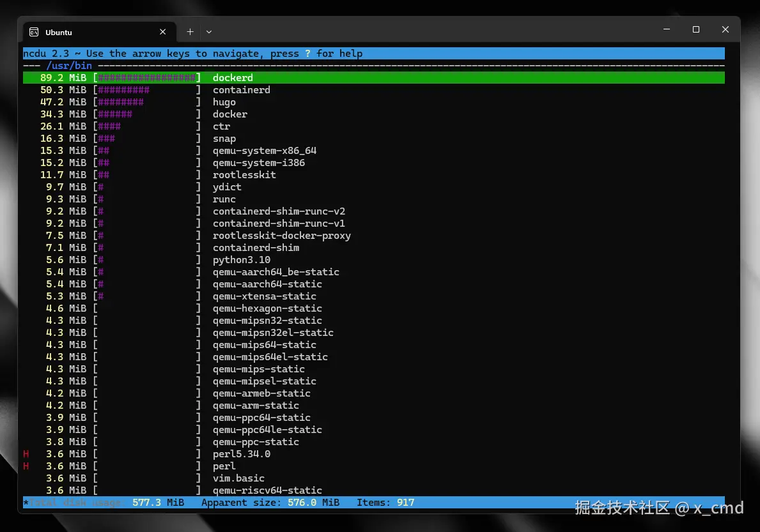This screenshot has height=532, width=760.
Task: Select qemu-ppc-static entry
Action: coord(374,441)
